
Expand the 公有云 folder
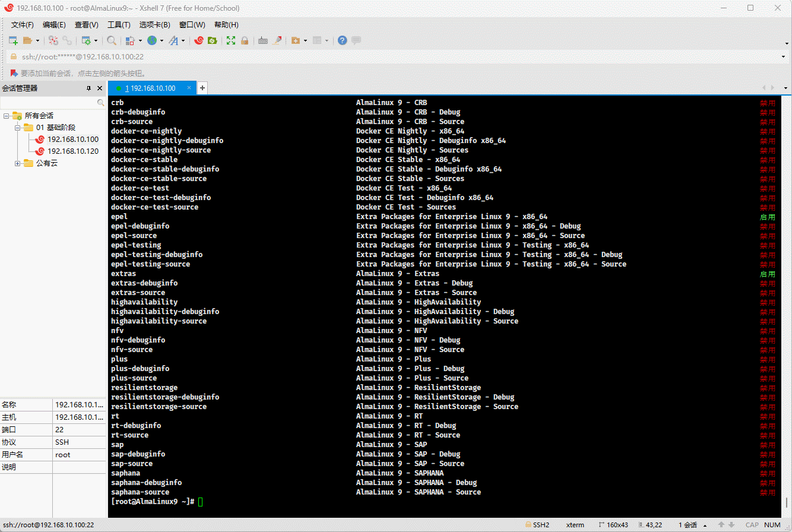(18, 163)
